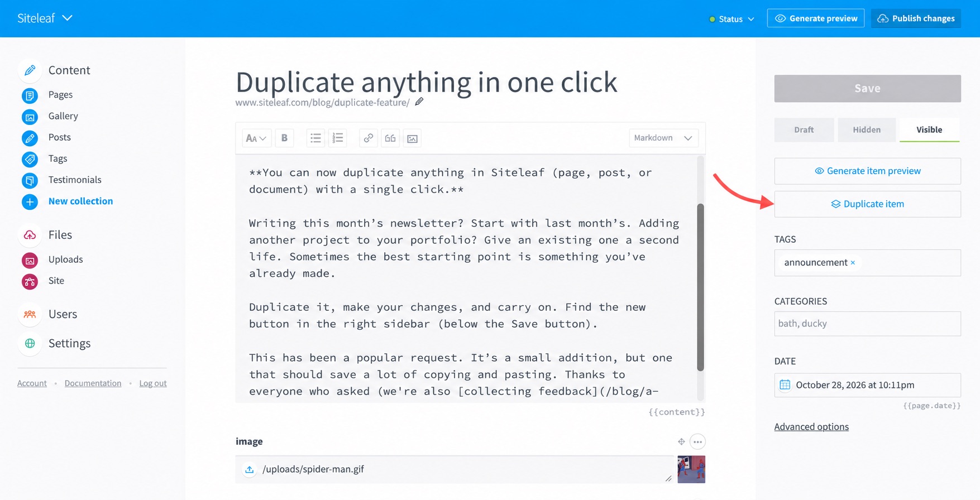
Task: Insert a bulleted list
Action: click(x=316, y=138)
